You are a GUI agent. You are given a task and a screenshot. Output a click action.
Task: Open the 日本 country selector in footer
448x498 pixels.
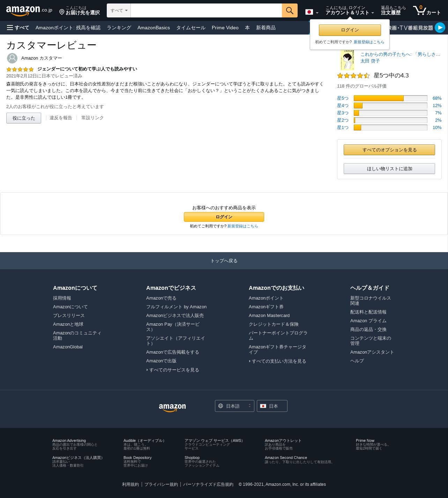point(272,406)
